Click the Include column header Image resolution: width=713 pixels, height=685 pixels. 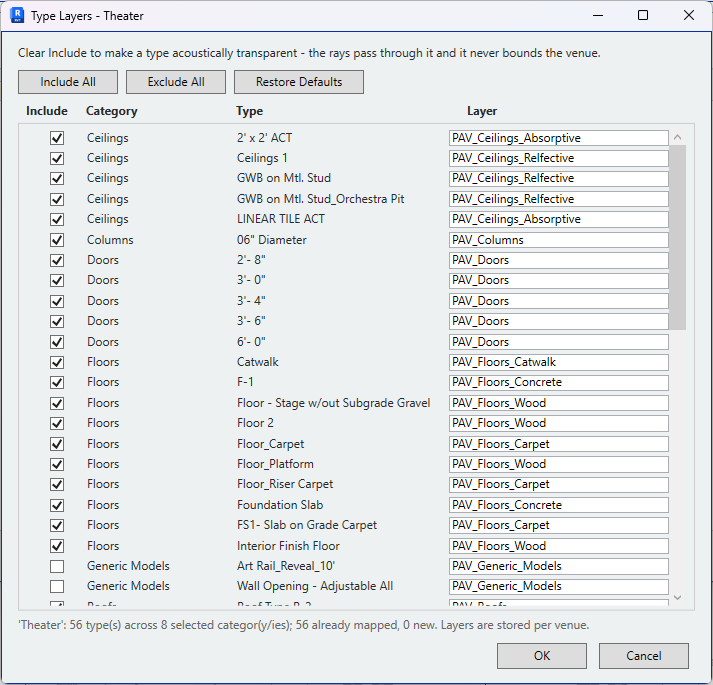click(x=47, y=111)
